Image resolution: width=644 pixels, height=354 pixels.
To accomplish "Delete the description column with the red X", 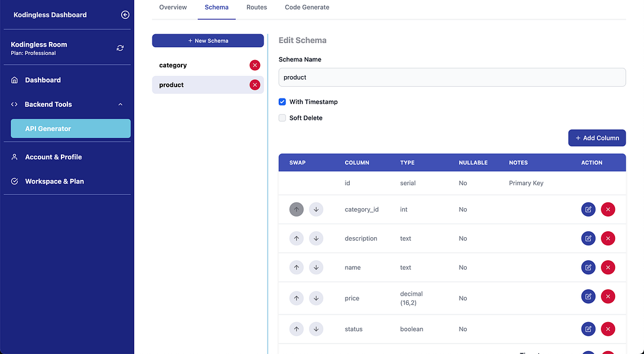I will (608, 238).
